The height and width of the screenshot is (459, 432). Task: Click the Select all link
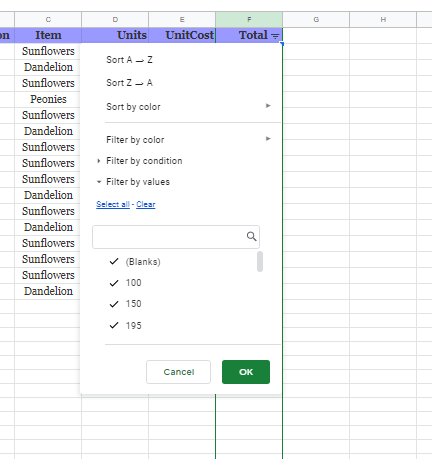point(113,204)
